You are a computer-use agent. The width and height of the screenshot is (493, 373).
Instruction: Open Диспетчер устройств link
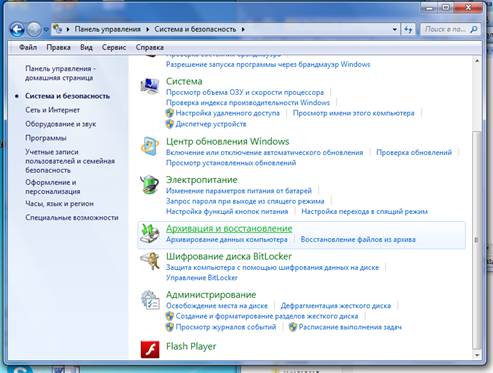point(211,124)
